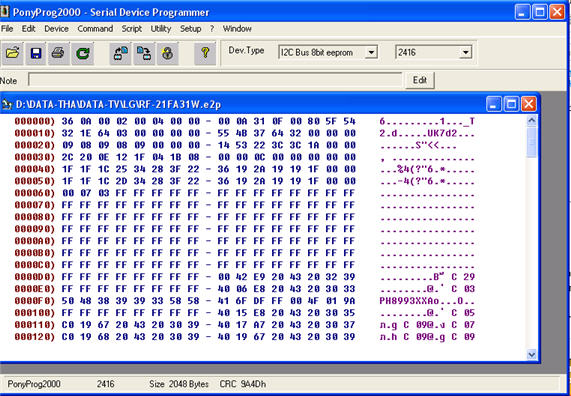Open the File menu
This screenshot has height=396, width=571.
(x=7, y=29)
